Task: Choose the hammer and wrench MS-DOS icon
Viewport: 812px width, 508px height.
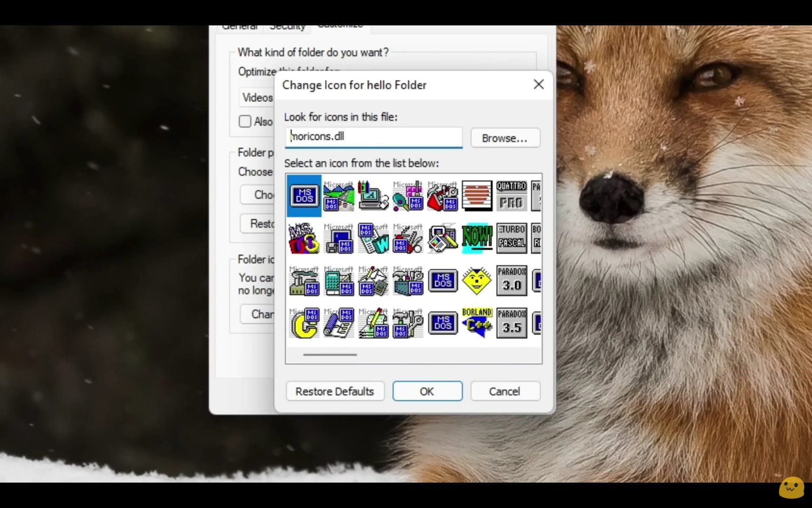Action: (x=408, y=323)
